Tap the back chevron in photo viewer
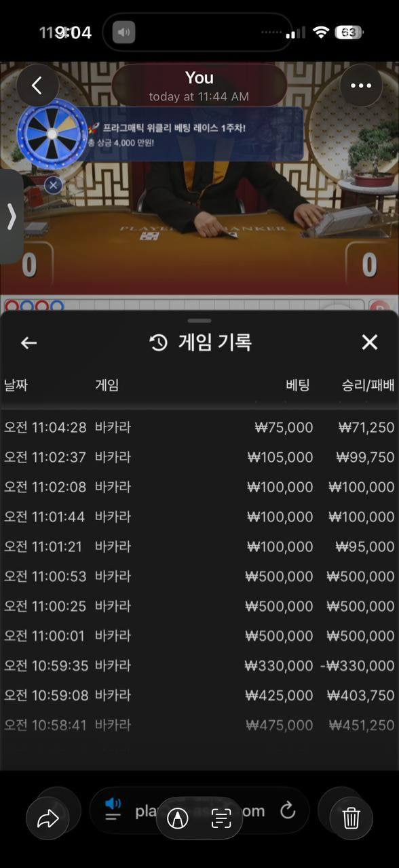The width and height of the screenshot is (399, 868). [37, 85]
